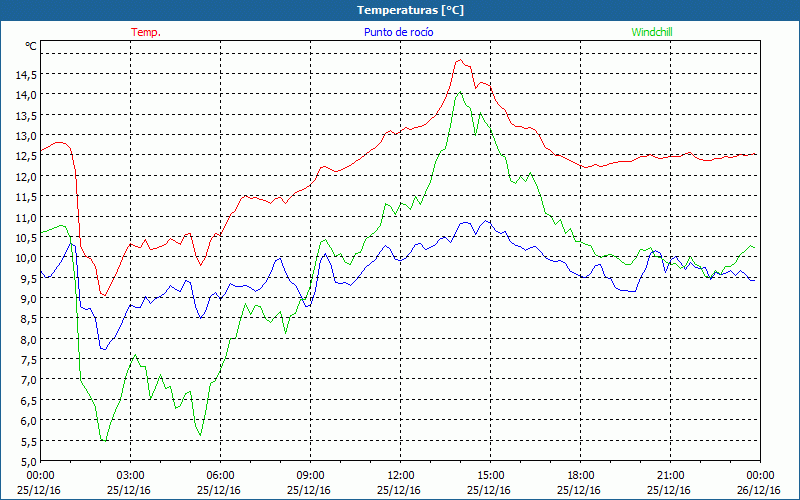
Task: Click the blue dew point peak near 15:00
Action: pos(487,221)
